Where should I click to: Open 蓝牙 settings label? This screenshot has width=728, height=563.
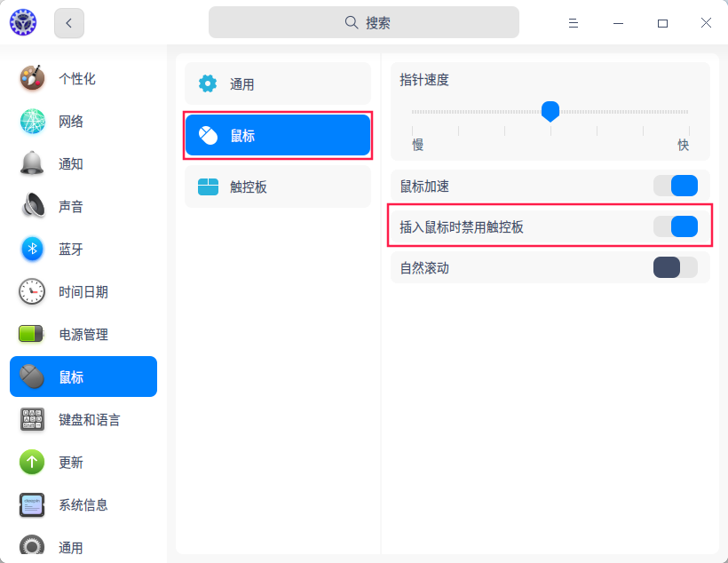[x=70, y=250]
